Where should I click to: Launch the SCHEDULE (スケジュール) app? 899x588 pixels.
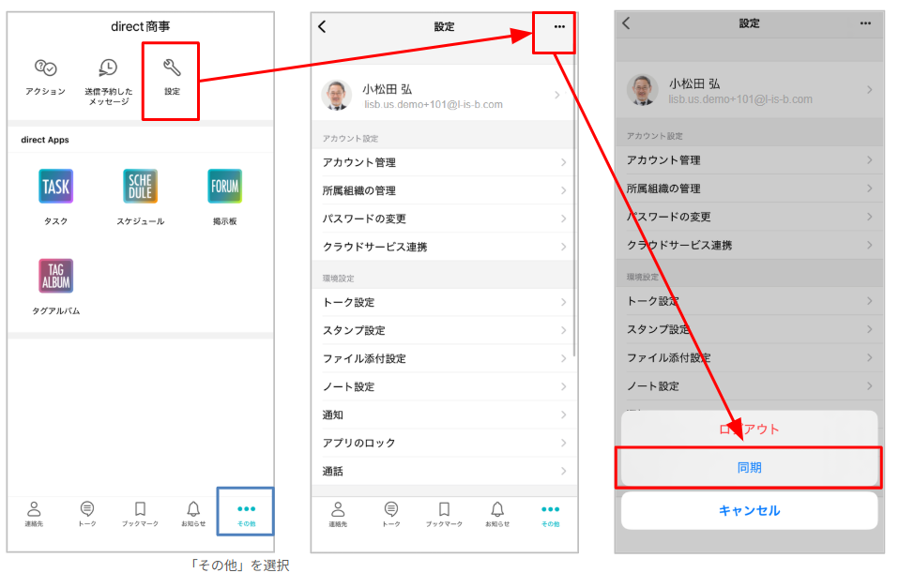141,187
